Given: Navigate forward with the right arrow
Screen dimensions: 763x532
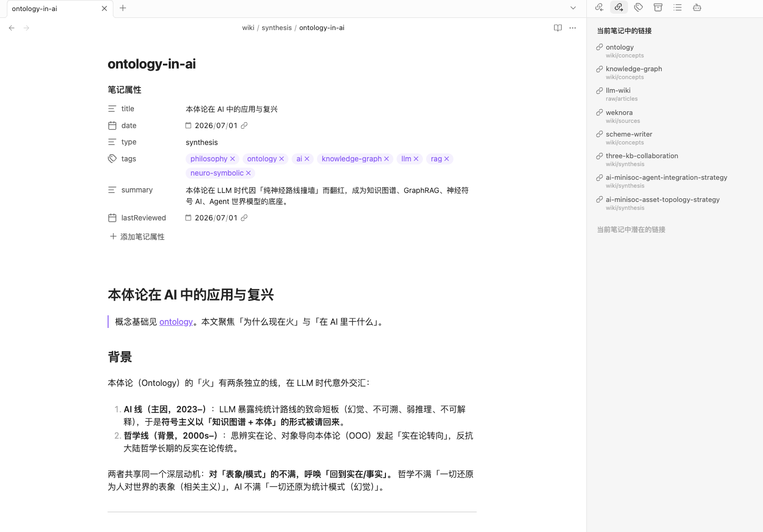Looking at the screenshot, I should (x=26, y=28).
